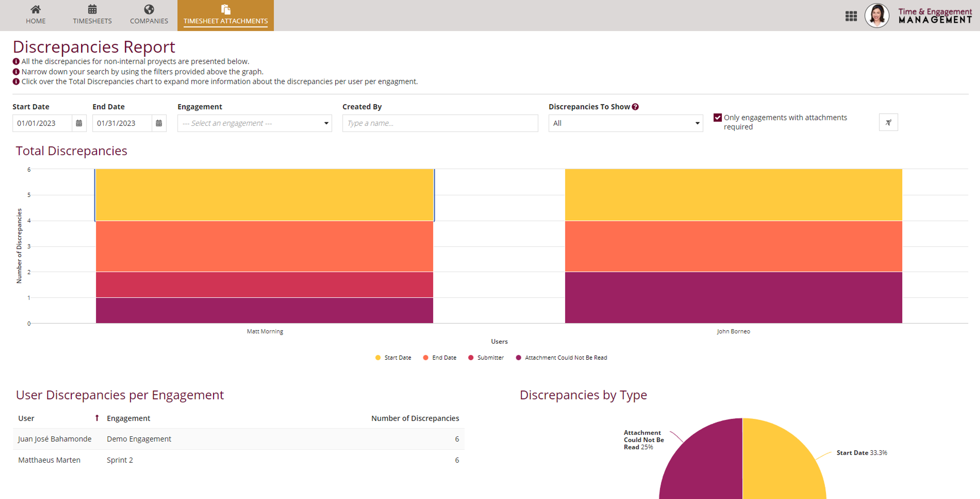Click the Discrepancies To Show help icon
Viewport: 980px width, 499px height.
[x=635, y=107]
